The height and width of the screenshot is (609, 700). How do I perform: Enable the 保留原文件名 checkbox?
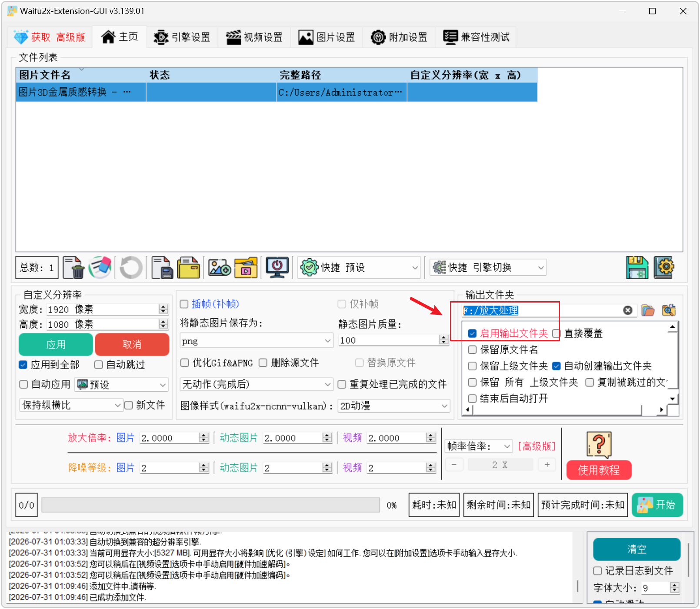coord(472,349)
